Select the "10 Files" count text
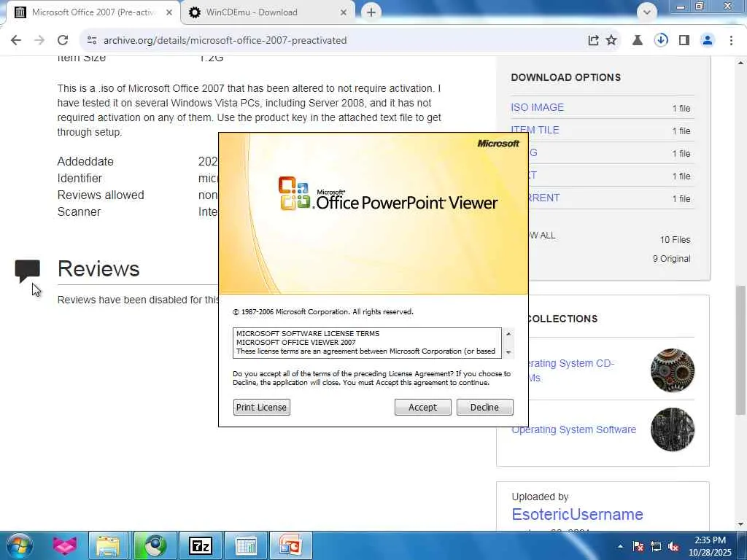The width and height of the screenshot is (747, 560). [x=675, y=239]
